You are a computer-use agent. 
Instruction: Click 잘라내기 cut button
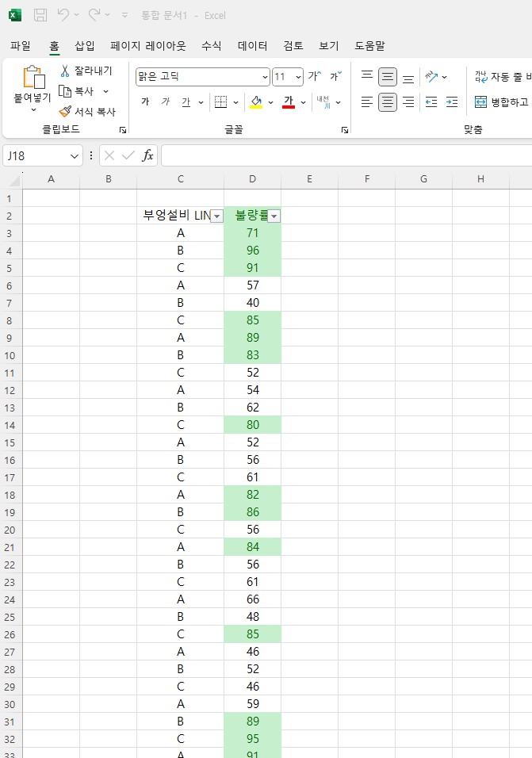click(86, 71)
